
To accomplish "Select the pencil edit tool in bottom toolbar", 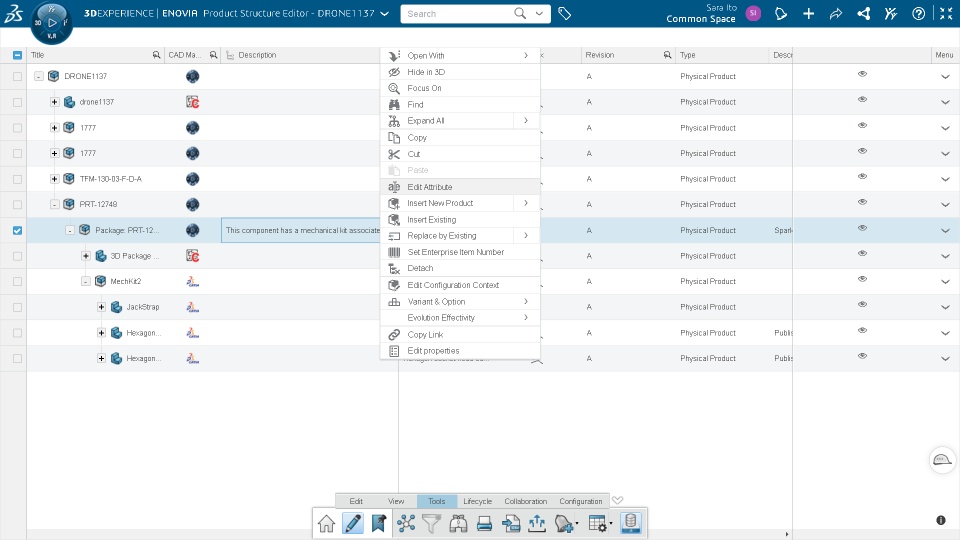I will (353, 523).
